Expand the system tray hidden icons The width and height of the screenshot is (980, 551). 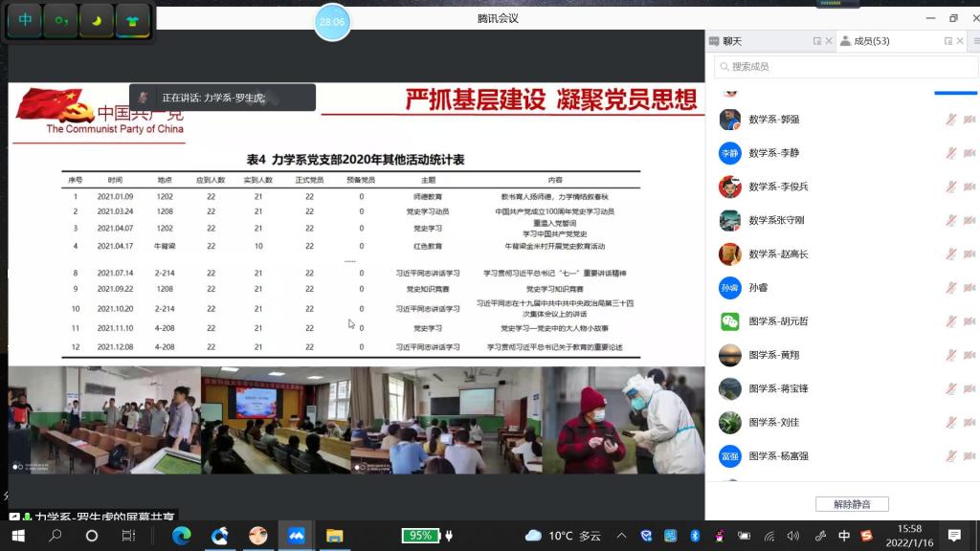tap(621, 536)
